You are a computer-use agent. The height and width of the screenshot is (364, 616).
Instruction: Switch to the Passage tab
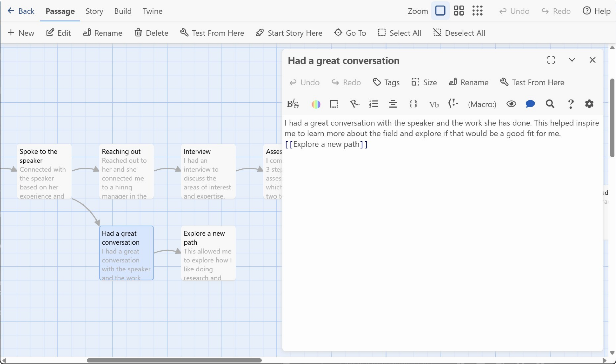click(x=60, y=11)
